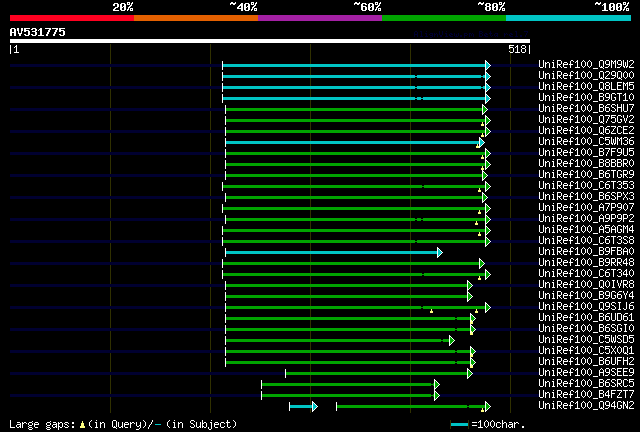
Task: Click the arrowhead ending the A9SEE9 bar
Action: click(x=470, y=374)
